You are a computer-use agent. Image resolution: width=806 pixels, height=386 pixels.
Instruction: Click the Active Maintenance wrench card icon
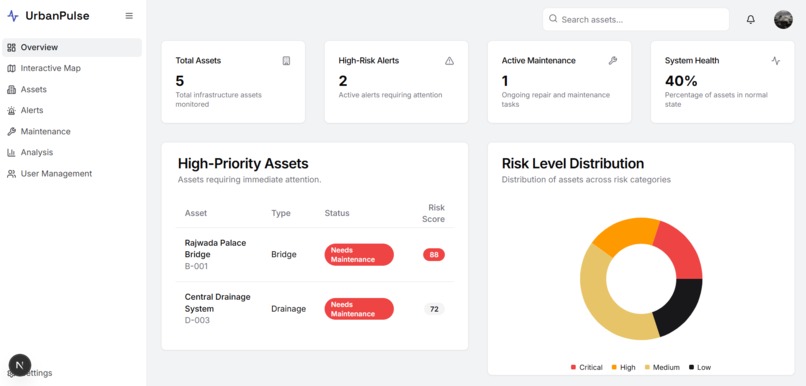point(612,61)
